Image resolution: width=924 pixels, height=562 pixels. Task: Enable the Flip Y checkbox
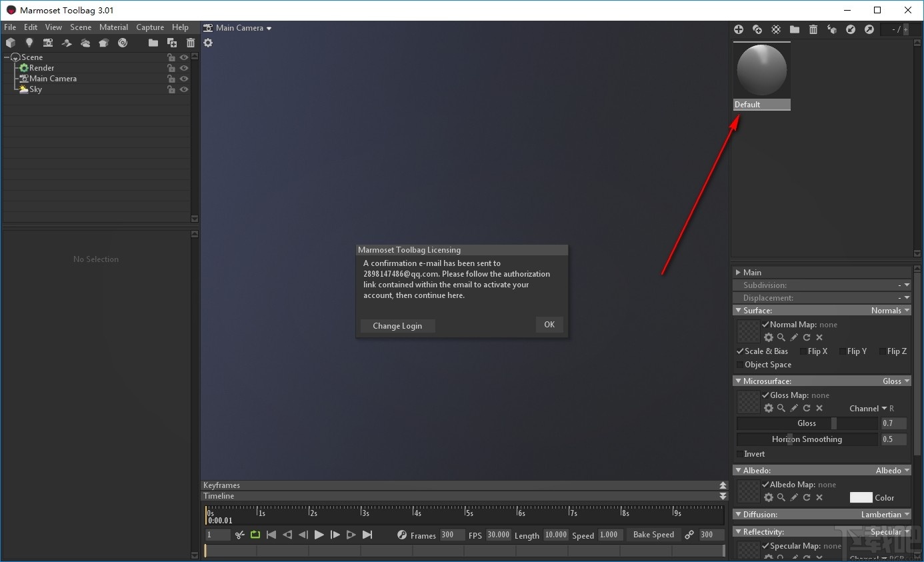pyautogui.click(x=843, y=351)
